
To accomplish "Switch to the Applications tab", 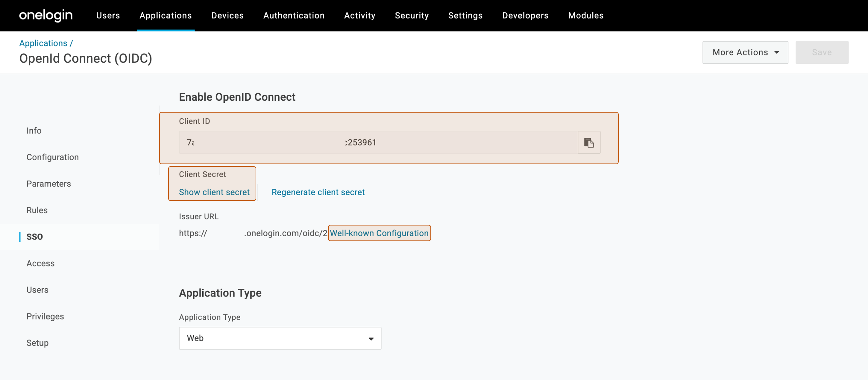I will (166, 15).
